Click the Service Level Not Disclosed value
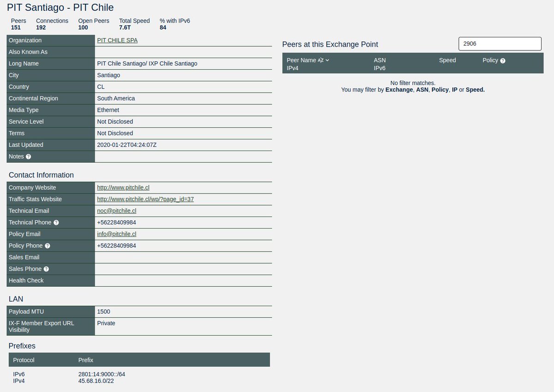 coord(115,121)
